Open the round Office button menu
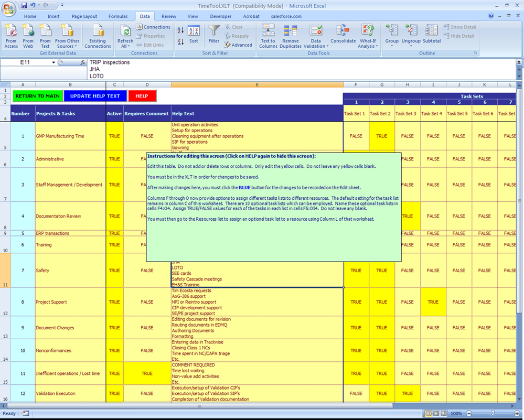The image size is (524, 420). pyautogui.click(x=8, y=9)
